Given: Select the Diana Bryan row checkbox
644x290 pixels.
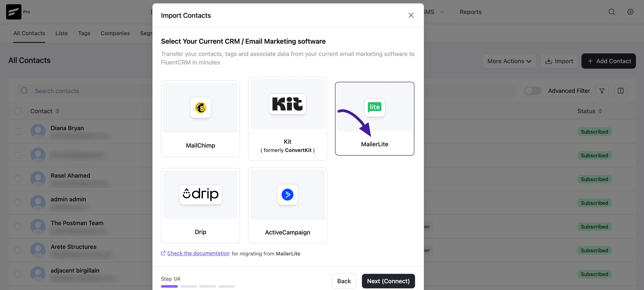Looking at the screenshot, I should click(x=18, y=131).
